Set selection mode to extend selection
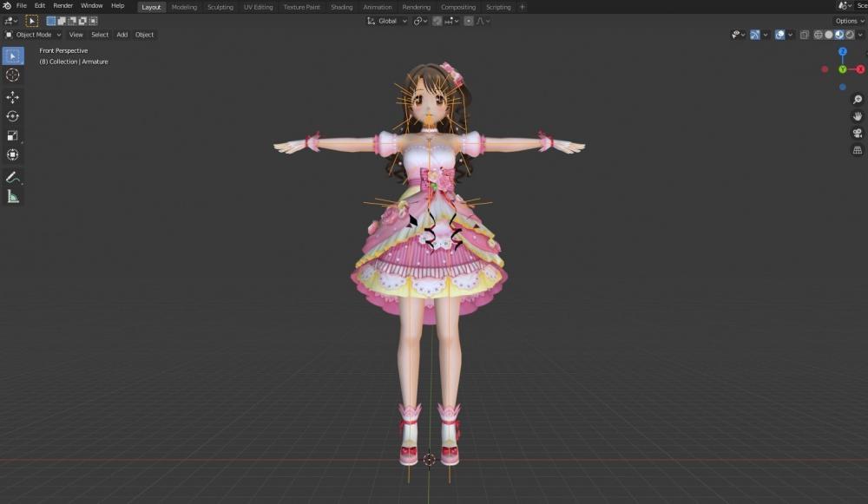Image resolution: width=868 pixels, height=504 pixels. (62, 21)
